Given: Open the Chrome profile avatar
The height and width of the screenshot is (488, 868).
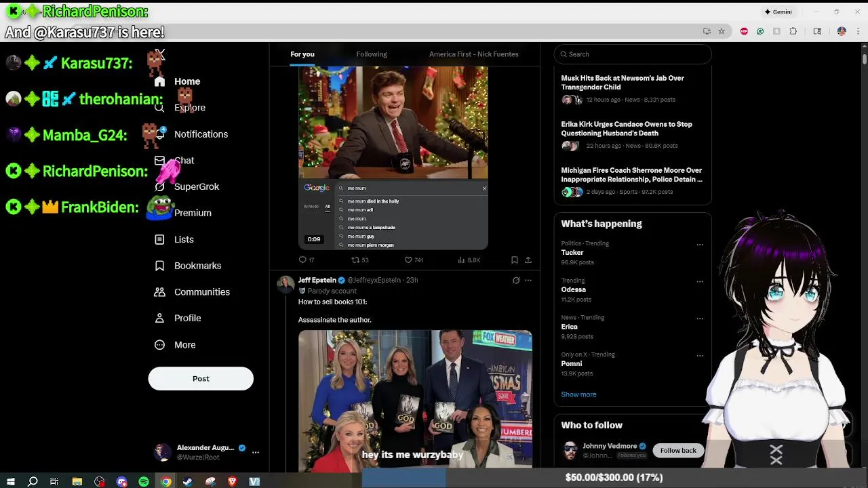Looking at the screenshot, I should tap(842, 31).
